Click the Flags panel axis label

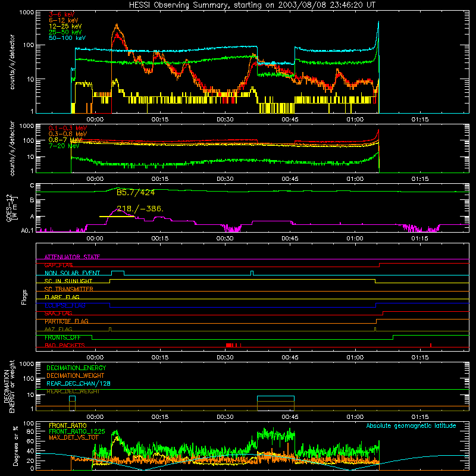24,297
